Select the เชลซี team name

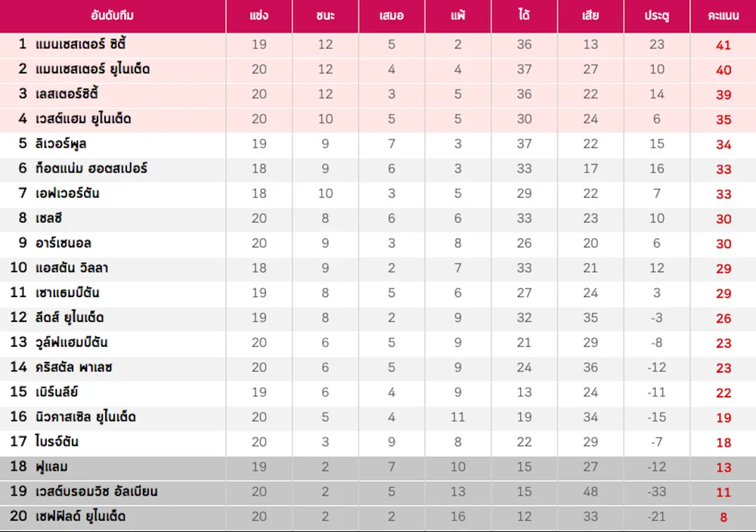(48, 218)
